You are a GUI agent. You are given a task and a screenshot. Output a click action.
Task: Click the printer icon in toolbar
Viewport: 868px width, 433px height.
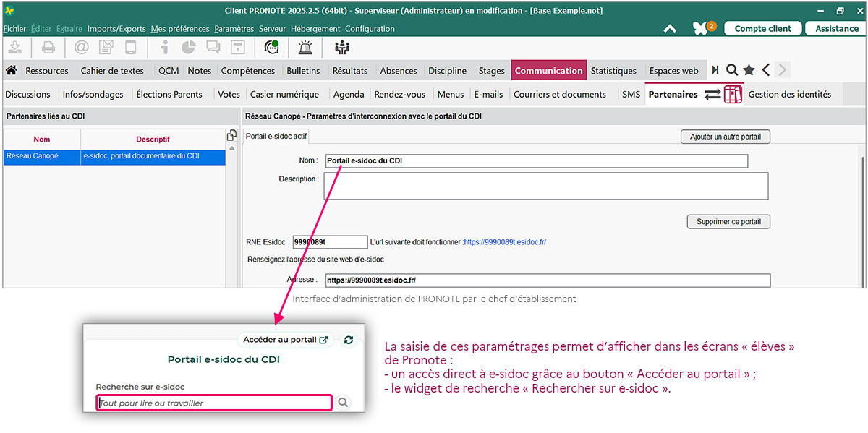coord(48,48)
